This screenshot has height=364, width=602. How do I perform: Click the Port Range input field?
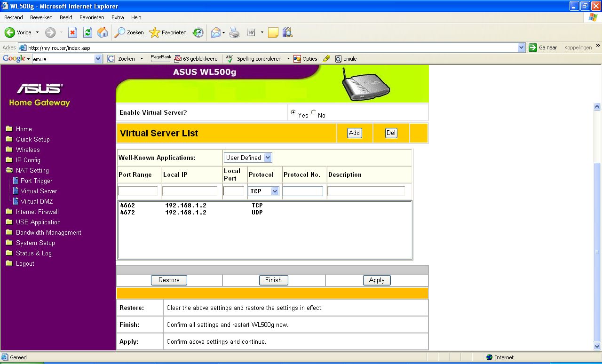click(138, 191)
